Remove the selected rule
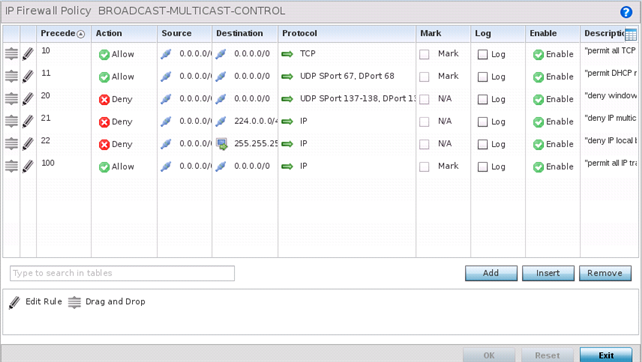 [605, 273]
